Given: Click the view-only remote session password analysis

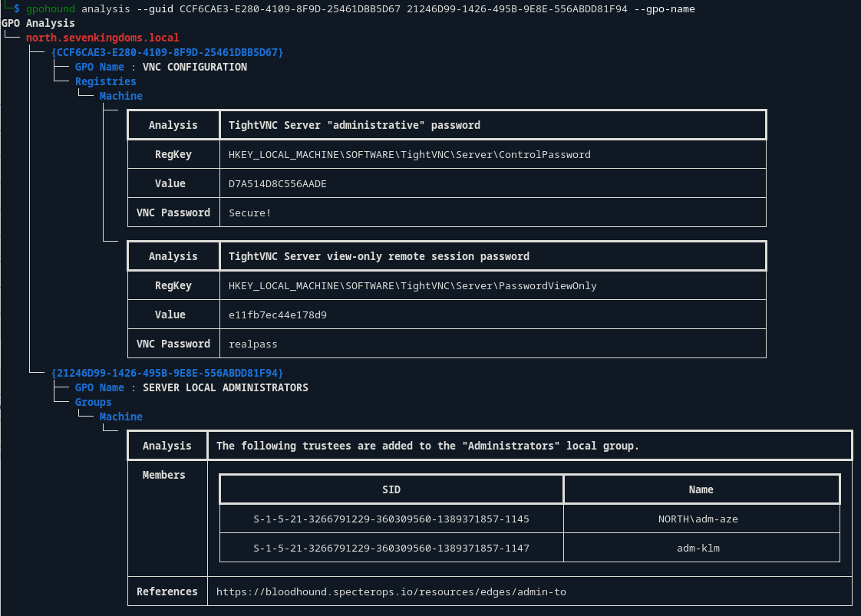Looking at the screenshot, I should tap(379, 256).
